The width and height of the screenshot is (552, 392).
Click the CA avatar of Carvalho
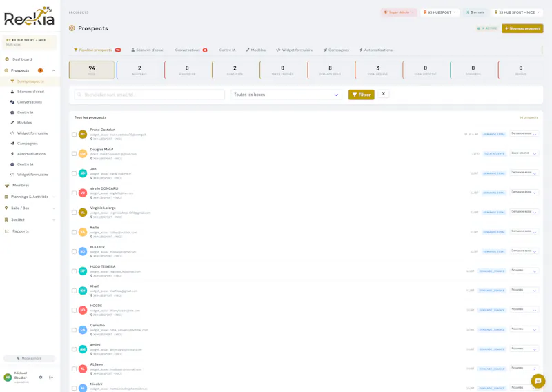(x=83, y=330)
